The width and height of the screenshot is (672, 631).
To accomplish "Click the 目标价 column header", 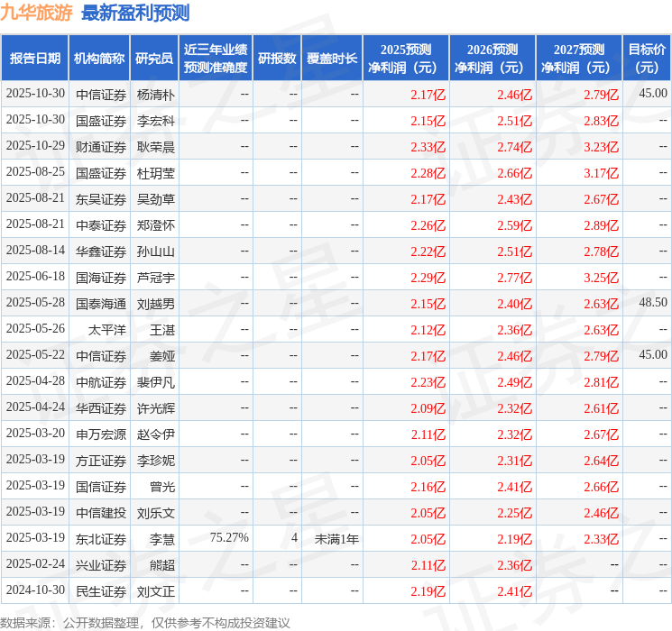I will 646,59.
